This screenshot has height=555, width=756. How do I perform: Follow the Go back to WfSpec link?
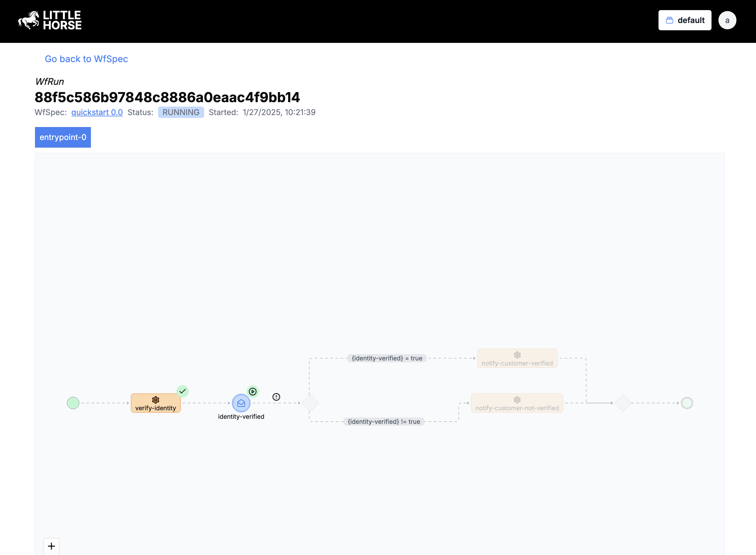coord(86,59)
